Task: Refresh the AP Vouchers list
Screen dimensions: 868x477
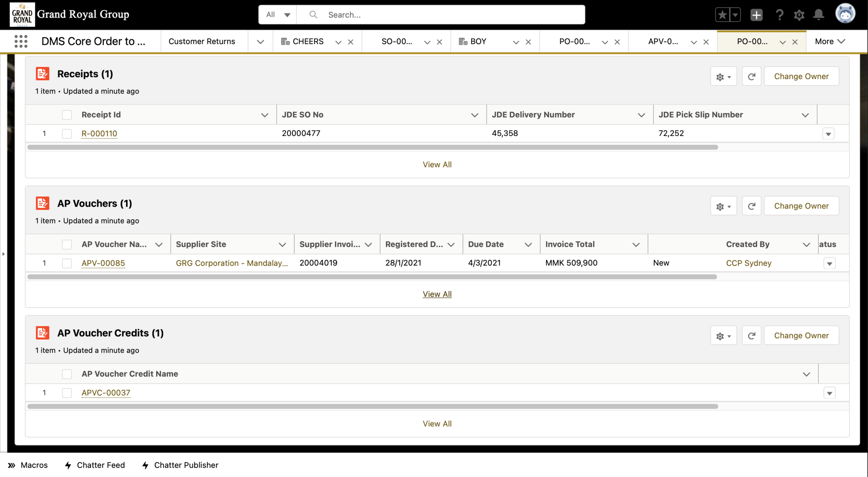Action: 751,206
